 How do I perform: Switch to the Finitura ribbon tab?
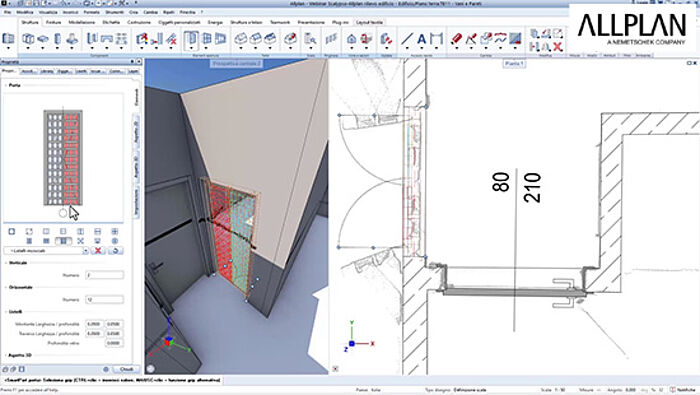[54, 22]
